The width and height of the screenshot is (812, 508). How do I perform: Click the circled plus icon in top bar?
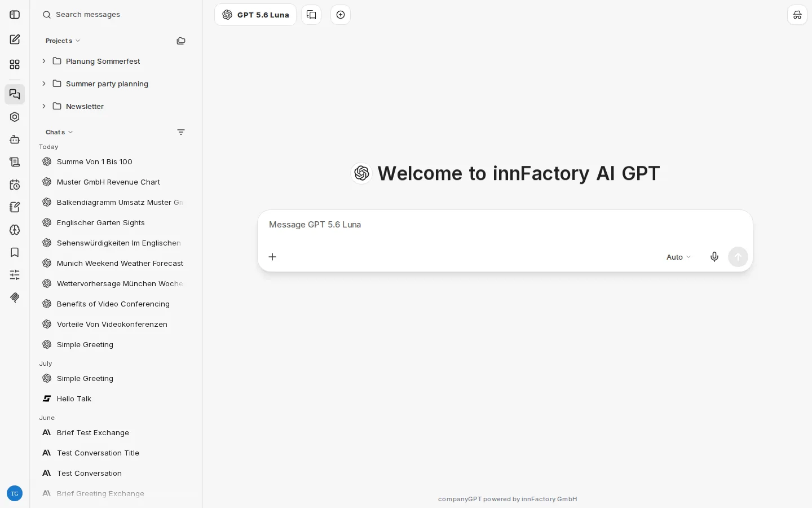341,15
